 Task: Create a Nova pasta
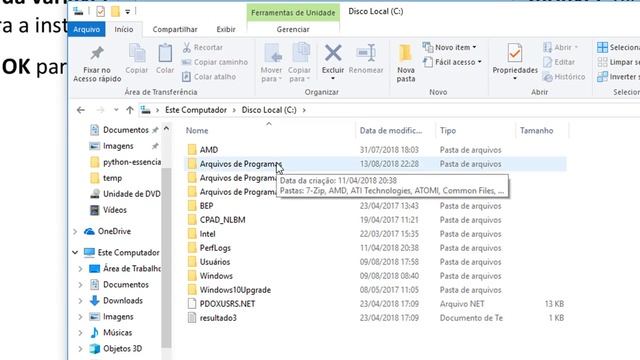[x=406, y=63]
